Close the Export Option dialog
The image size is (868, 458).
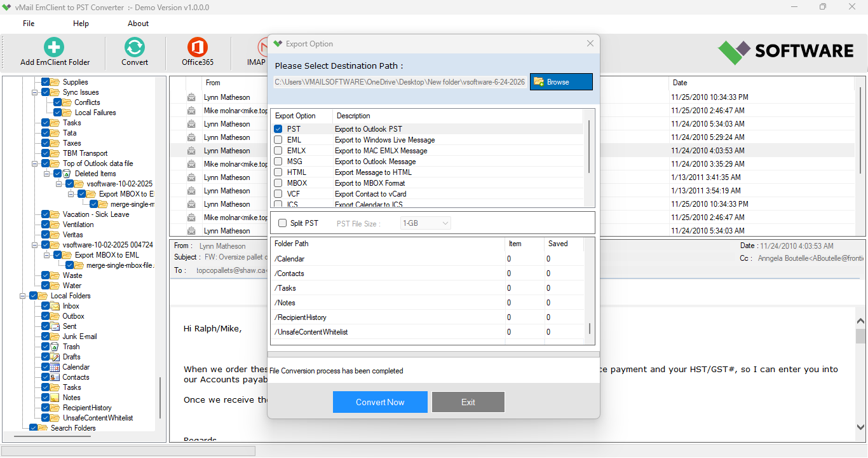590,44
